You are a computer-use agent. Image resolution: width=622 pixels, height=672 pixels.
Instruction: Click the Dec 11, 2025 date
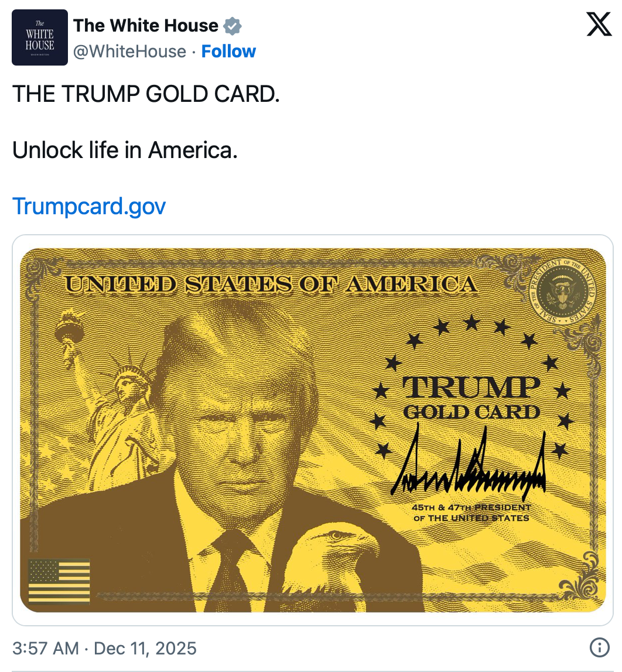(145, 648)
